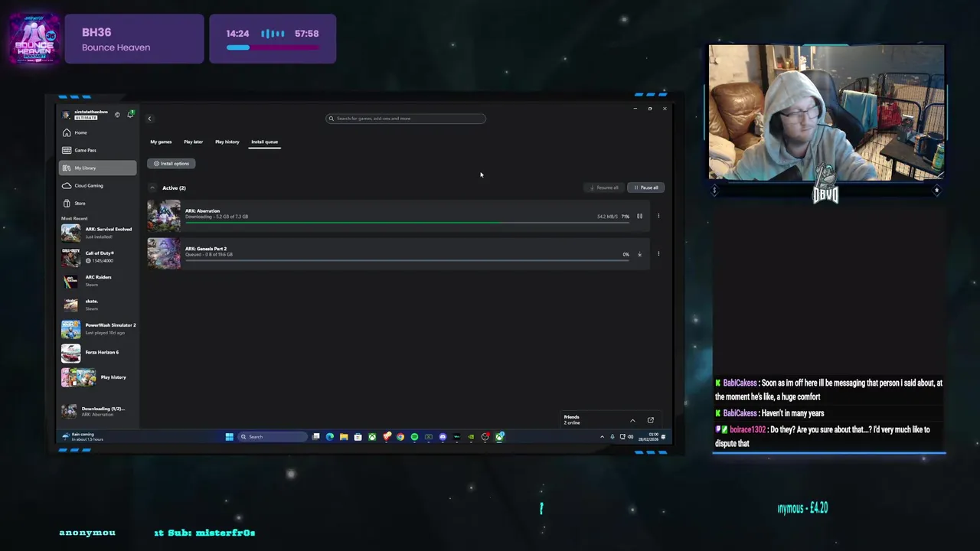Pause the ARK: Aberration download

[x=639, y=216]
